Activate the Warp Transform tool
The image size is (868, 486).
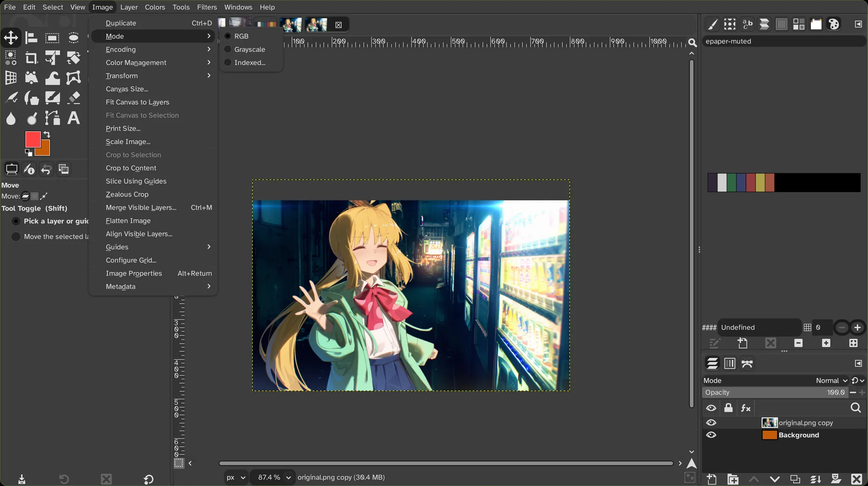coord(52,78)
